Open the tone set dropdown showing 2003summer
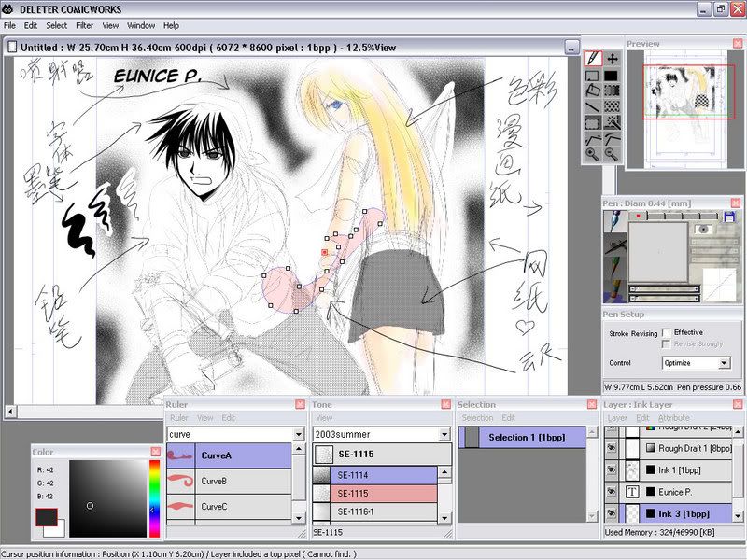This screenshot has height=560, width=747. coord(444,434)
